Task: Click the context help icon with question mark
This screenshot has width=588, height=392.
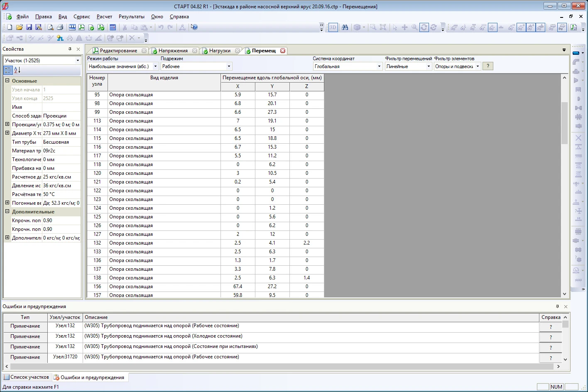Action: (x=194, y=27)
